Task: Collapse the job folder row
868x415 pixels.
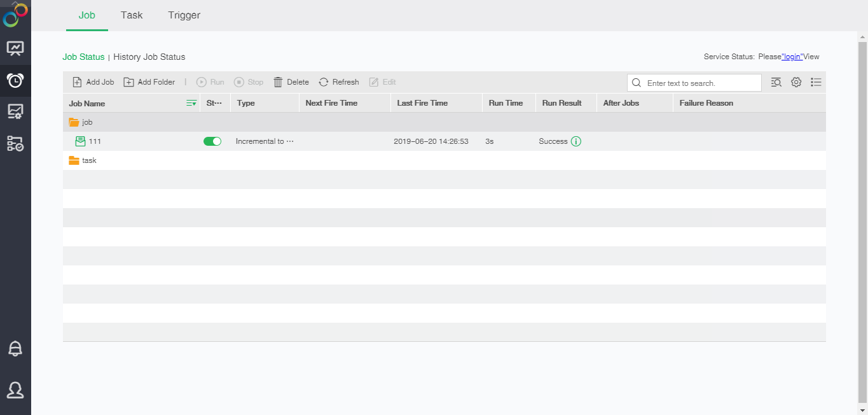Action: (444, 122)
